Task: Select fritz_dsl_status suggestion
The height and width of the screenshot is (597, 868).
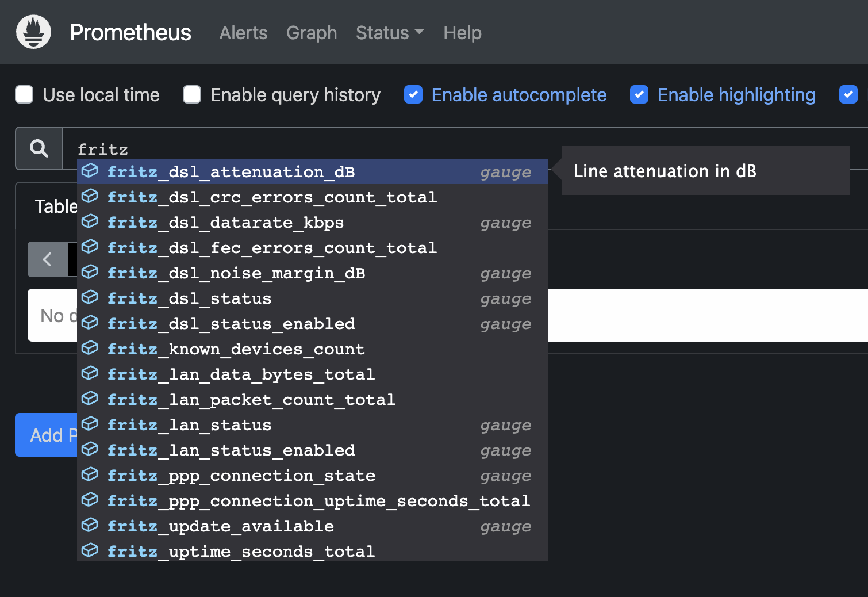Action: [313, 298]
